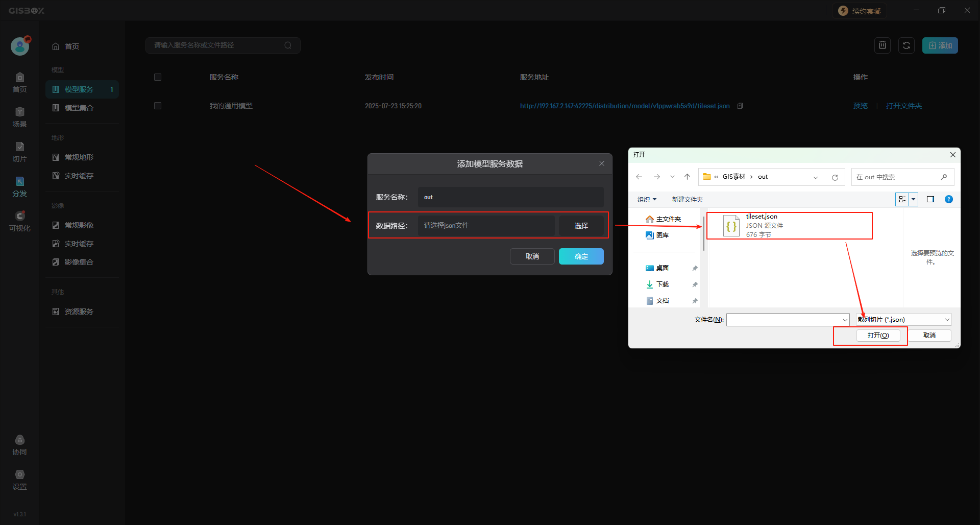Click 选择 to browse json file
The image size is (980, 525).
581,226
